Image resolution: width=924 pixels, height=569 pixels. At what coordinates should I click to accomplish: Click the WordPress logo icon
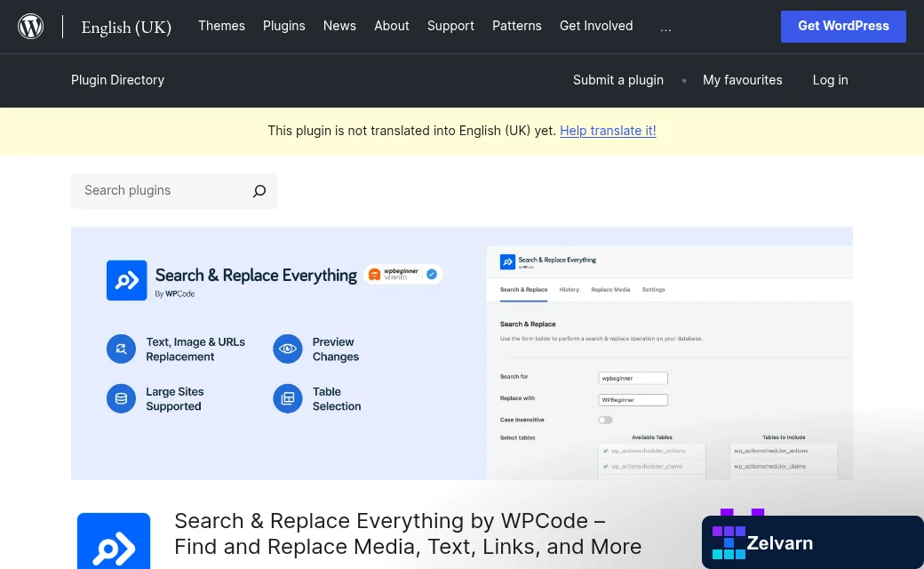point(30,27)
